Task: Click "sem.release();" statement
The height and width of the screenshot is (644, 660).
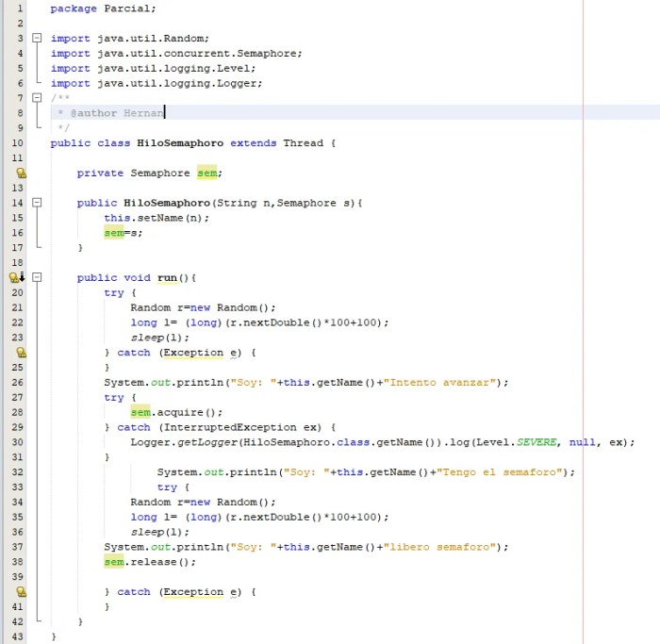Action: [150, 562]
